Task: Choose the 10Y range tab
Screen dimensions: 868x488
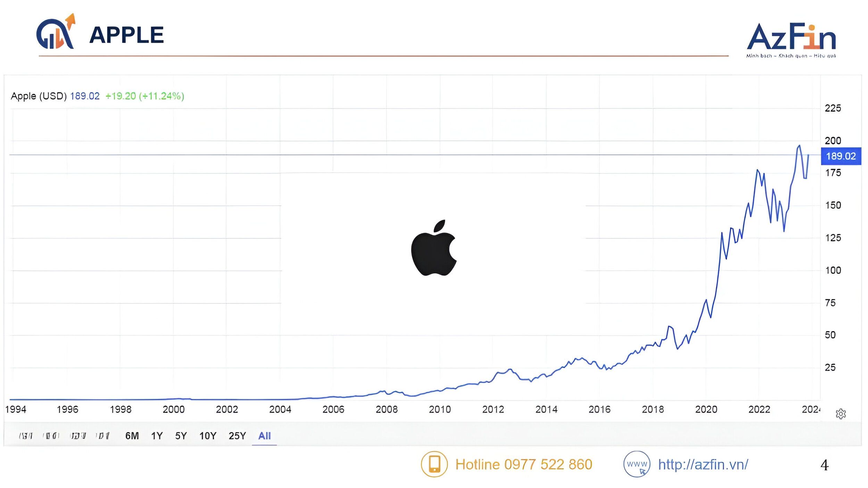Action: click(208, 436)
